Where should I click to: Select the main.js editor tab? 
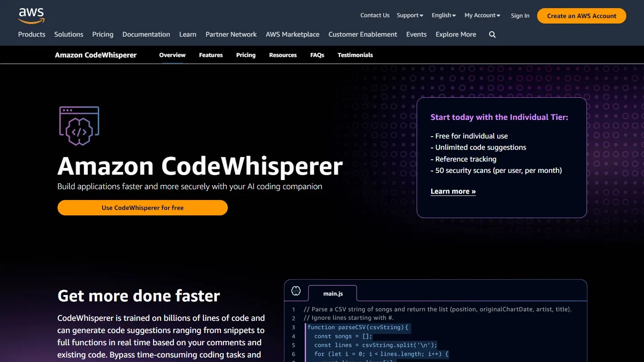point(332,293)
